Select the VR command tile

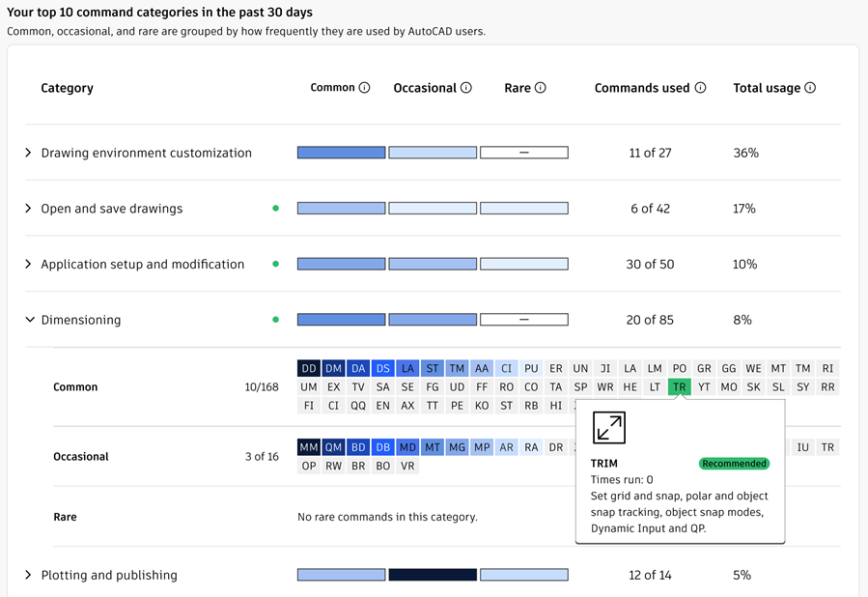[407, 466]
